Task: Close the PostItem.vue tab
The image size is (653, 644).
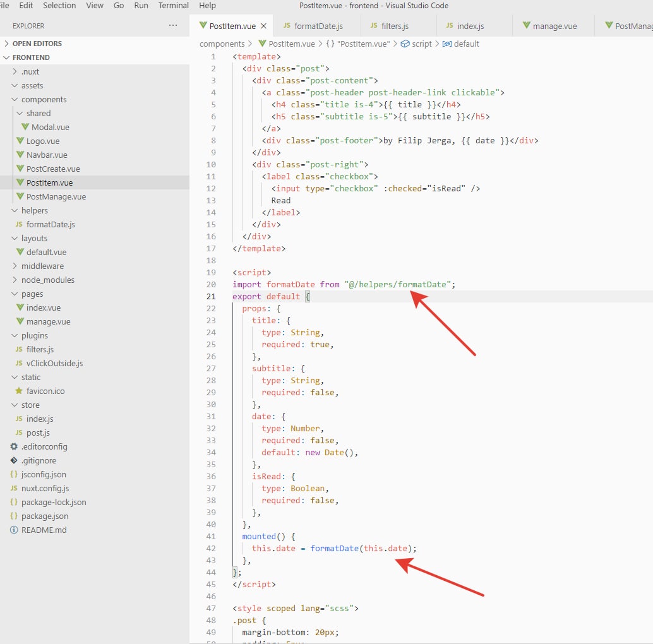Action: point(263,26)
